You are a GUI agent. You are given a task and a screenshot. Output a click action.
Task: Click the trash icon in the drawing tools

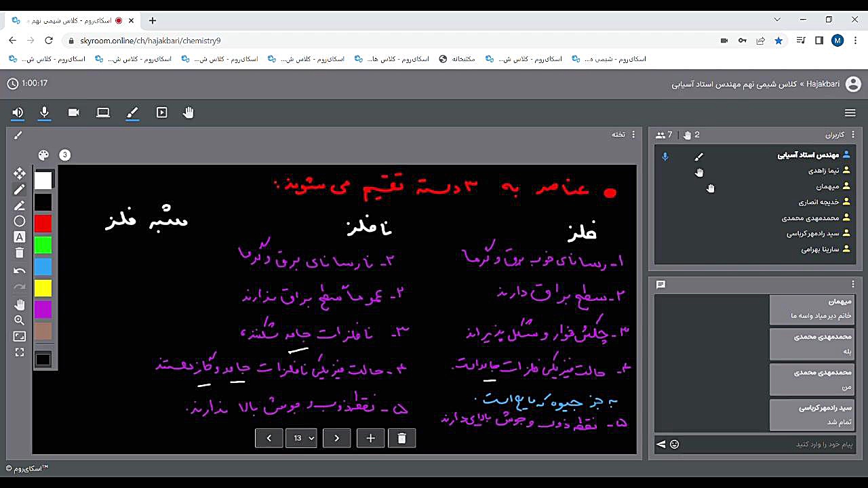20,253
